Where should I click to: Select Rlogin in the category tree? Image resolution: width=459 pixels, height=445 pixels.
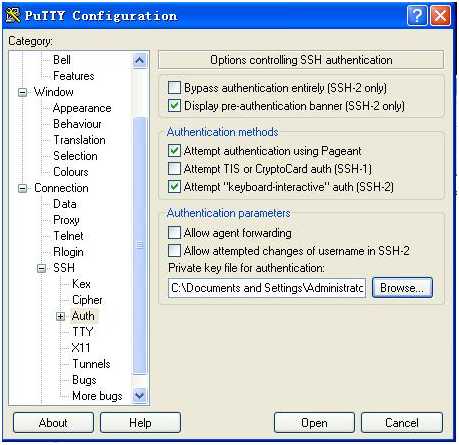tap(68, 252)
